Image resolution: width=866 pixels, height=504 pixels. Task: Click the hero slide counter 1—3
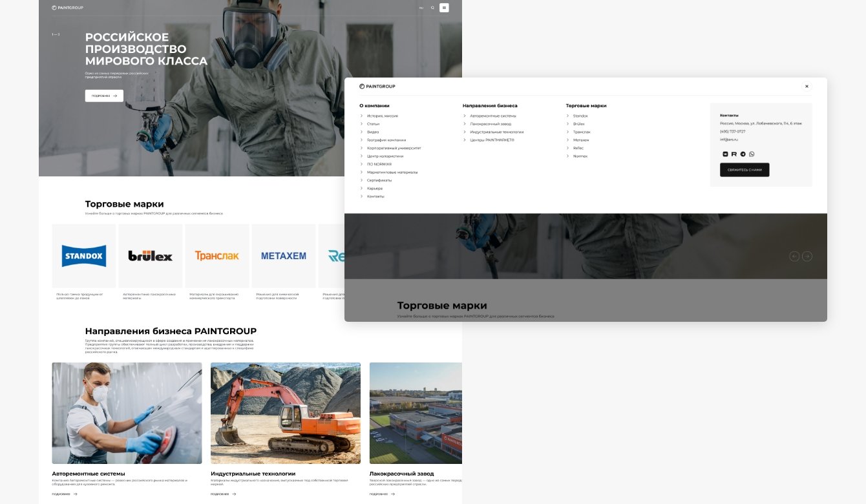56,34
